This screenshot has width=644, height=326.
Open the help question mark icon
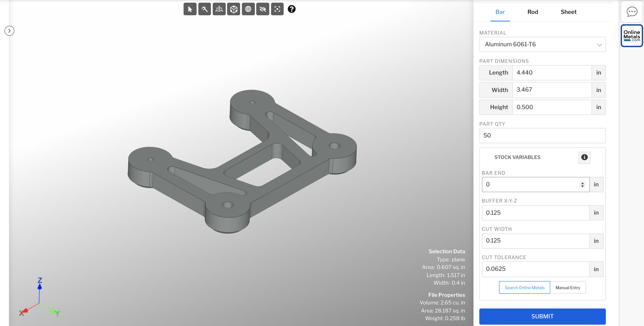tap(291, 9)
